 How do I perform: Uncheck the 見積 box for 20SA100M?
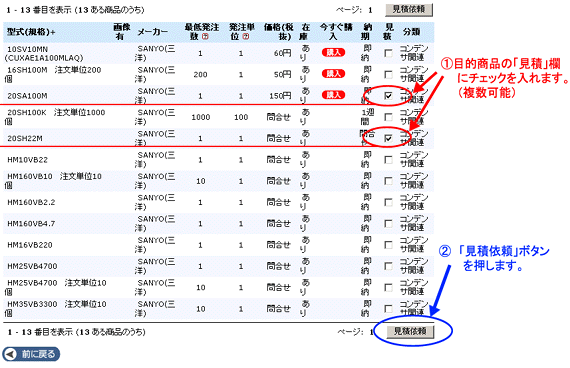pyautogui.click(x=388, y=96)
